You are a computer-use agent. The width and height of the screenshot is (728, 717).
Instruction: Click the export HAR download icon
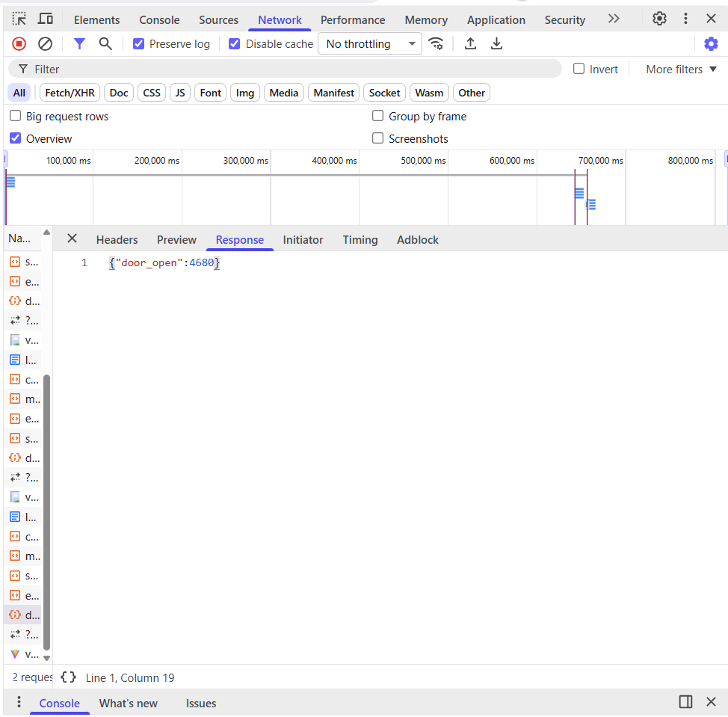tap(496, 44)
